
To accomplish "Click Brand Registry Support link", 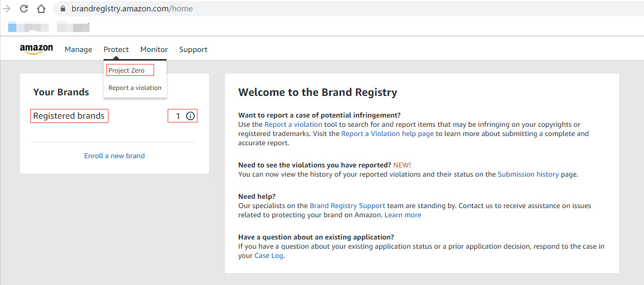I will (x=347, y=206).
